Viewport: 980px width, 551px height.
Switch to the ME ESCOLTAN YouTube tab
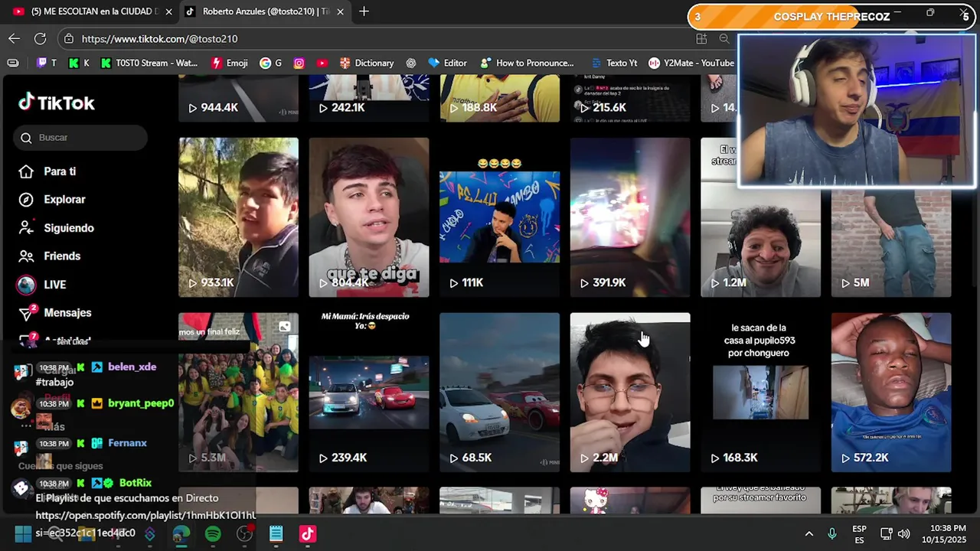coord(90,11)
